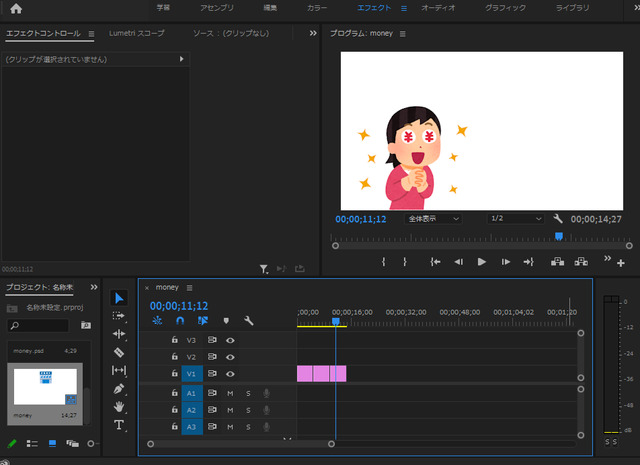Lock the V3 track
The image size is (640, 465).
click(174, 340)
